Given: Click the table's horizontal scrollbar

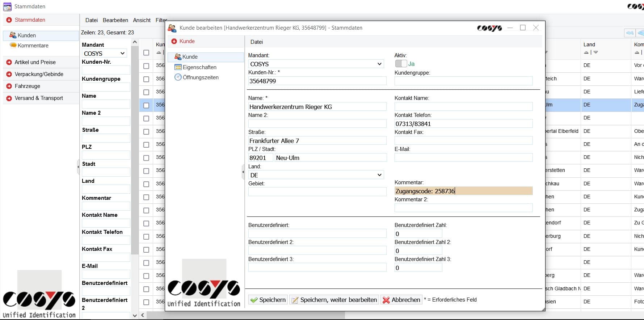Looking at the screenshot, I should (x=246, y=315).
